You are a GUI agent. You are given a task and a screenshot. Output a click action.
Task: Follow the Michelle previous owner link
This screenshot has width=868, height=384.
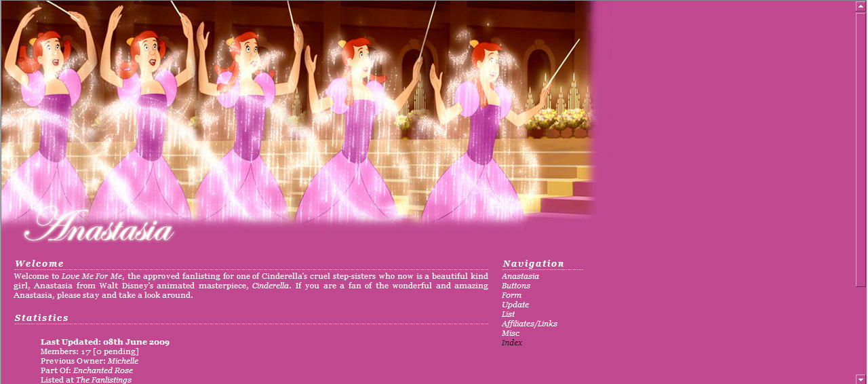point(123,361)
